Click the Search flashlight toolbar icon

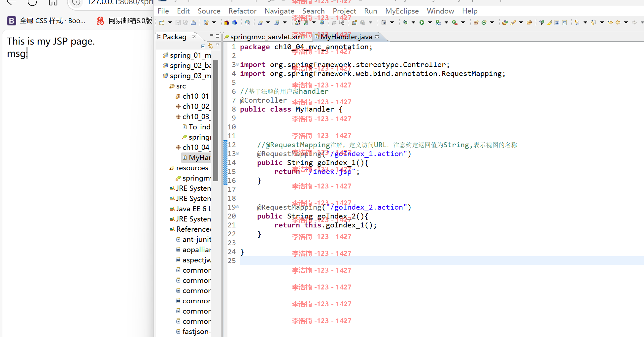pyautogui.click(x=513, y=22)
